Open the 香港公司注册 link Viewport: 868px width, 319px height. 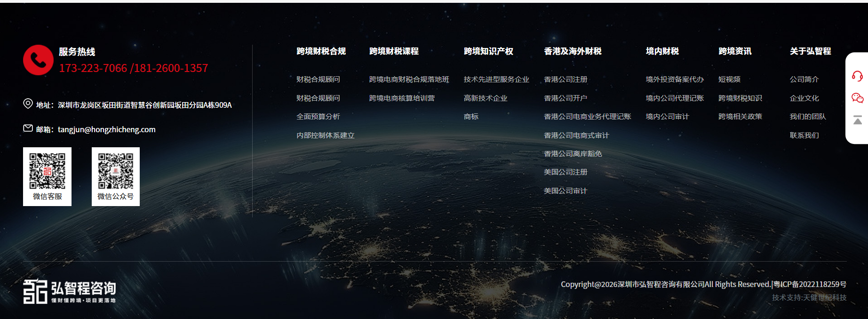[x=565, y=80]
